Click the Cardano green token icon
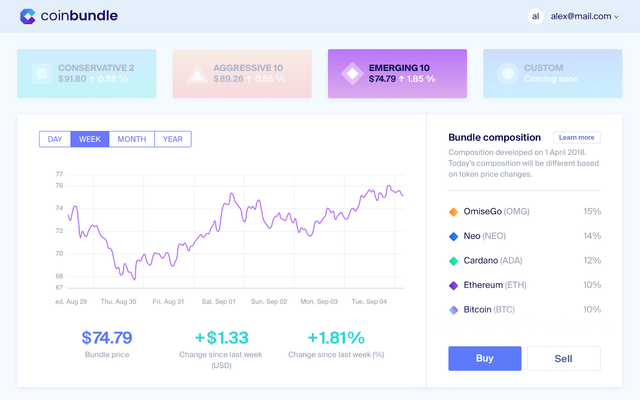The width and height of the screenshot is (640, 400). coord(454,261)
